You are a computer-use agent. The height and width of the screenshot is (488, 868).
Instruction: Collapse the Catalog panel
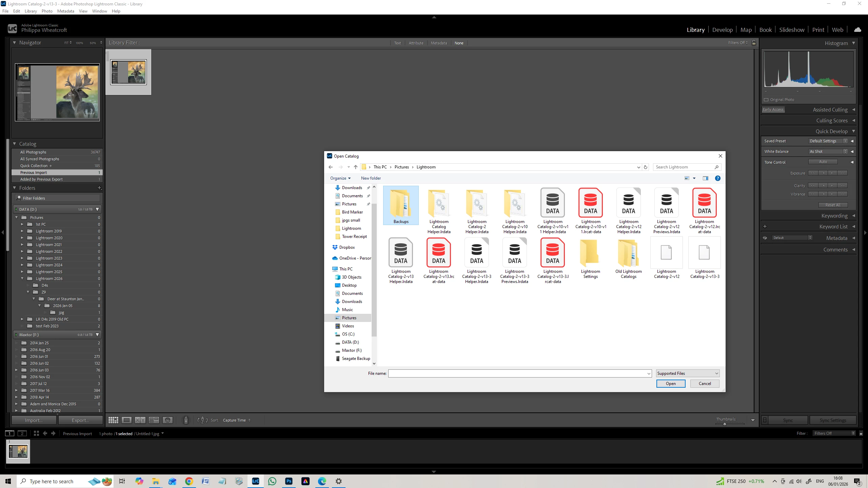[x=14, y=144]
